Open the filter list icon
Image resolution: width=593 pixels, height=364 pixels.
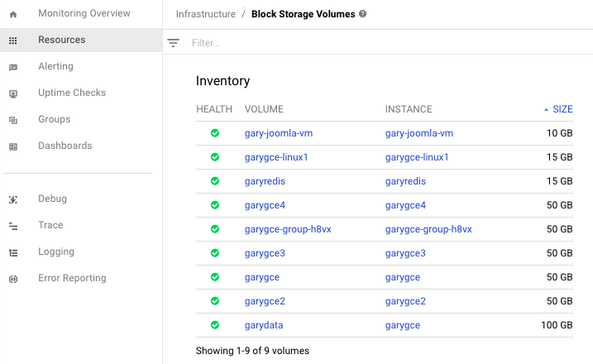(173, 43)
